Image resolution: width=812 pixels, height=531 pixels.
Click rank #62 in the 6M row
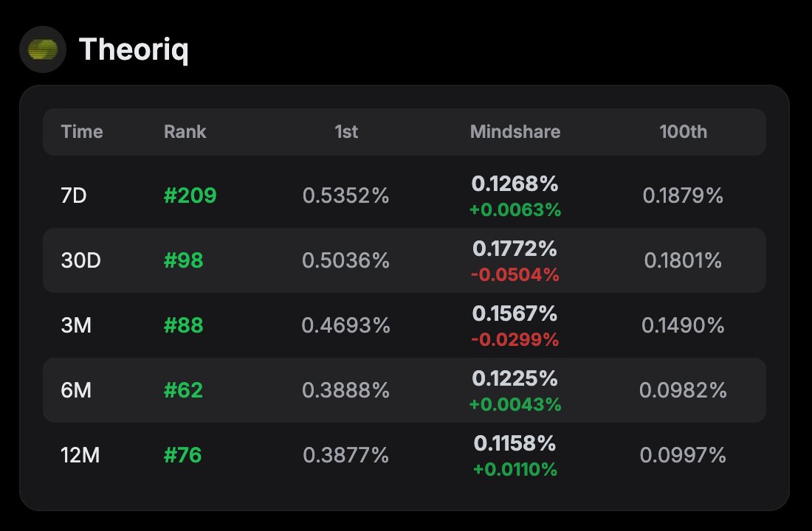[183, 390]
